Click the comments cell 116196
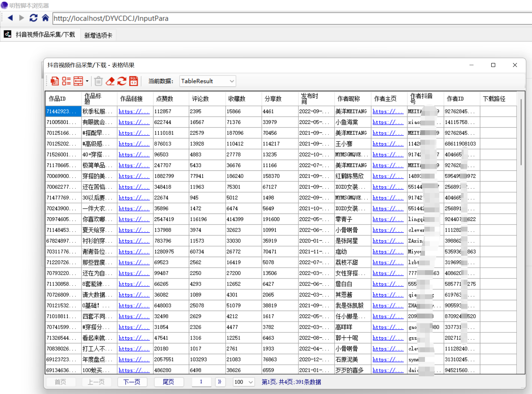 click(x=207, y=219)
